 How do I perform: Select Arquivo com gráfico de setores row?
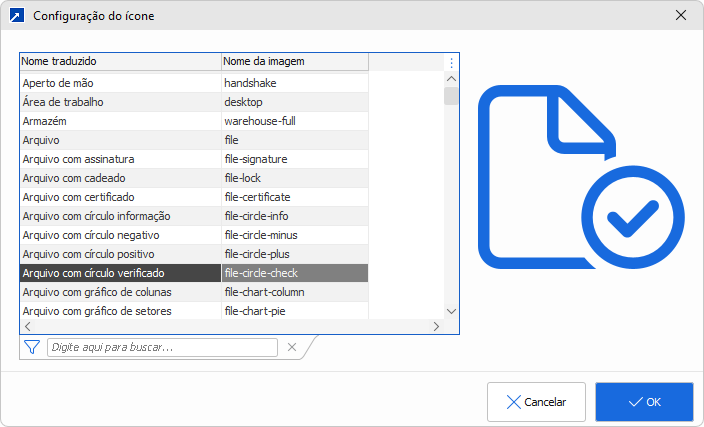120,311
